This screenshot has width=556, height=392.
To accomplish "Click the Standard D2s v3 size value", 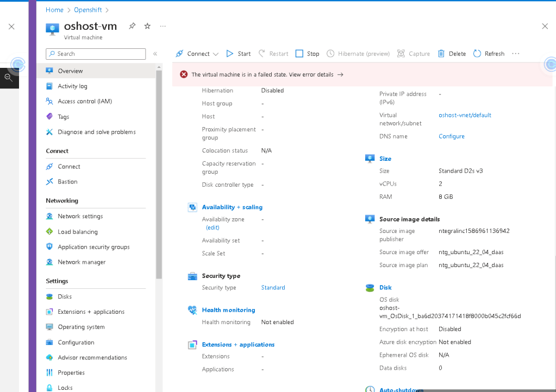I will (x=460, y=170).
